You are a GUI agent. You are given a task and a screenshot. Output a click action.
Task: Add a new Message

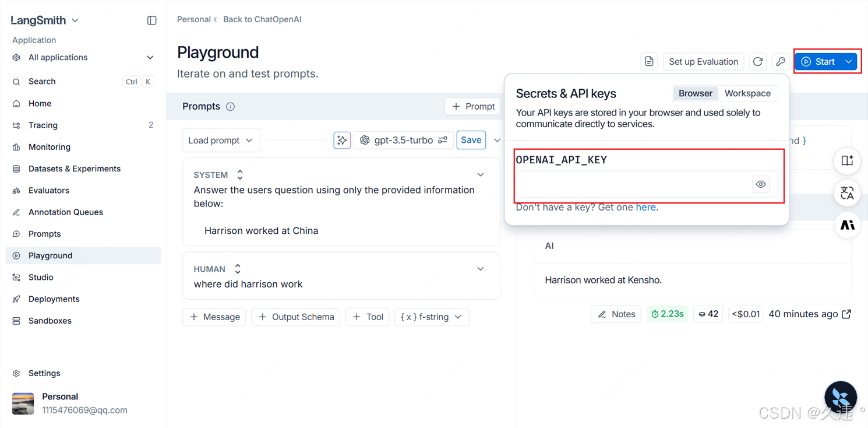214,317
